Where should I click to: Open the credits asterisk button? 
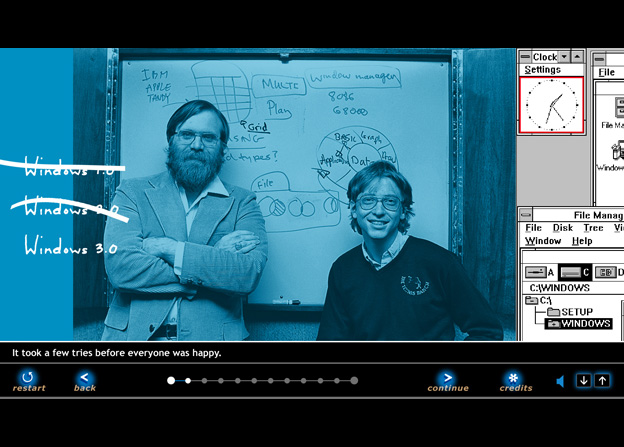pos(514,377)
